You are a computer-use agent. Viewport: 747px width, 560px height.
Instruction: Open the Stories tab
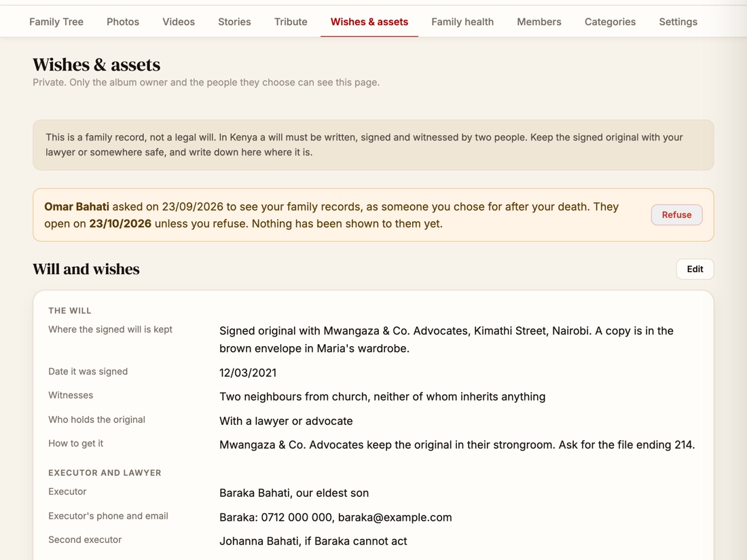tap(234, 22)
